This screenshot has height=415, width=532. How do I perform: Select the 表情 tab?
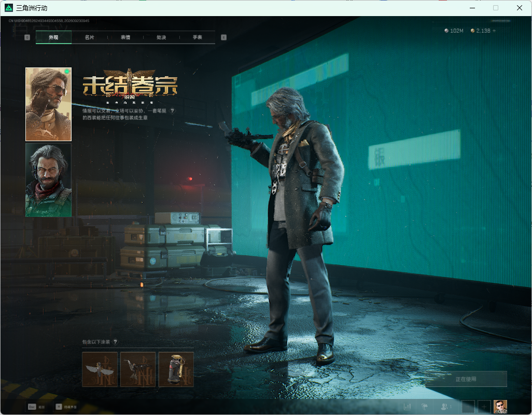[x=125, y=37]
